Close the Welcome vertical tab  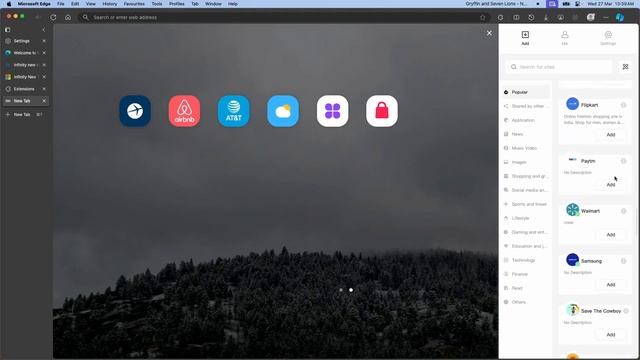point(44,53)
